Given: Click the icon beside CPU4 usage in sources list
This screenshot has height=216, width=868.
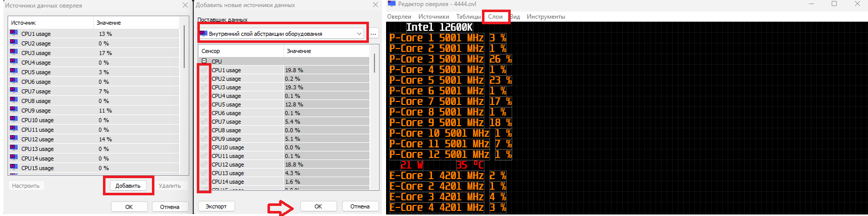Looking at the screenshot, I should tap(14, 62).
